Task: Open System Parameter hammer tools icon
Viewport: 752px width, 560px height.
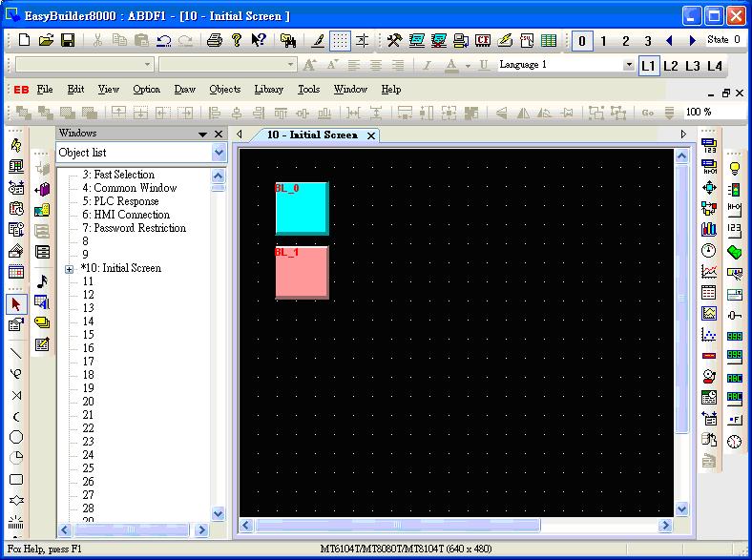Action: click(394, 40)
